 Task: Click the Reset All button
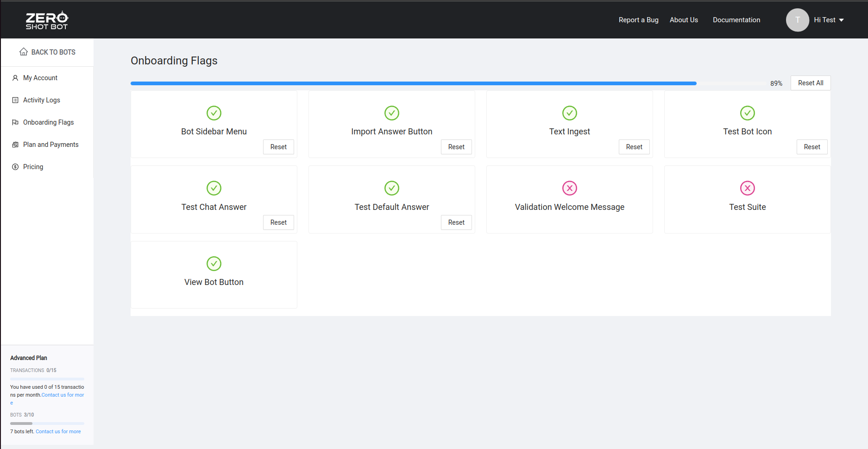pyautogui.click(x=810, y=82)
